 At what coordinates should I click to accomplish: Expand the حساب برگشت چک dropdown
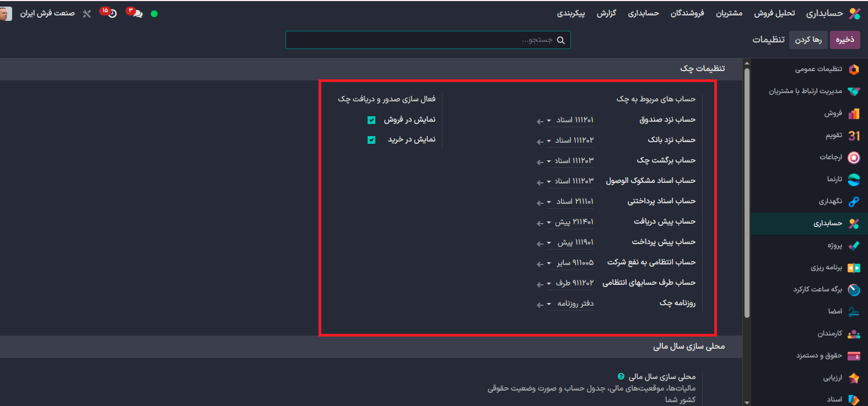tap(549, 161)
